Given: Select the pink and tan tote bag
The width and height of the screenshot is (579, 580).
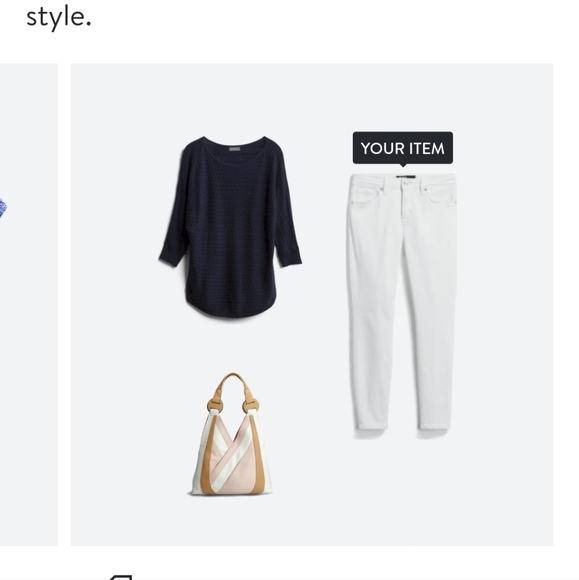Looking at the screenshot, I should pyautogui.click(x=231, y=434).
